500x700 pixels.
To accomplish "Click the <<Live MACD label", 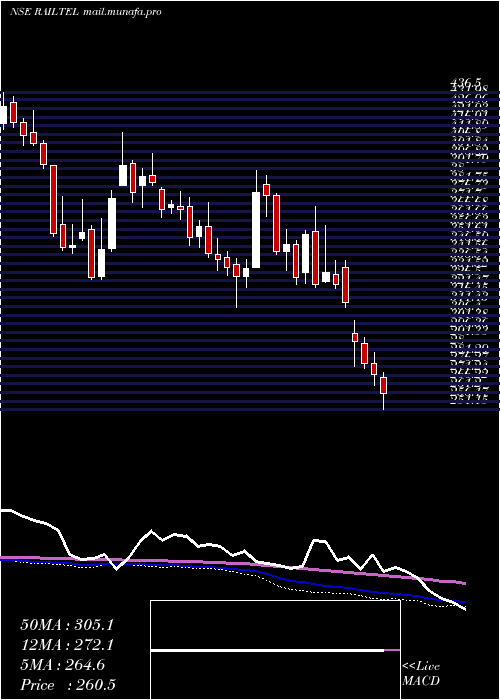I will point(421,674).
